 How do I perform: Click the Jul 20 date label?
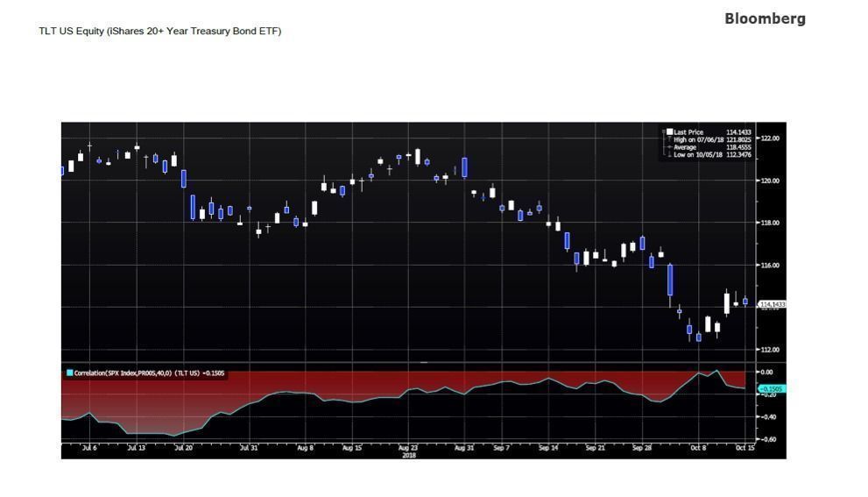click(183, 448)
